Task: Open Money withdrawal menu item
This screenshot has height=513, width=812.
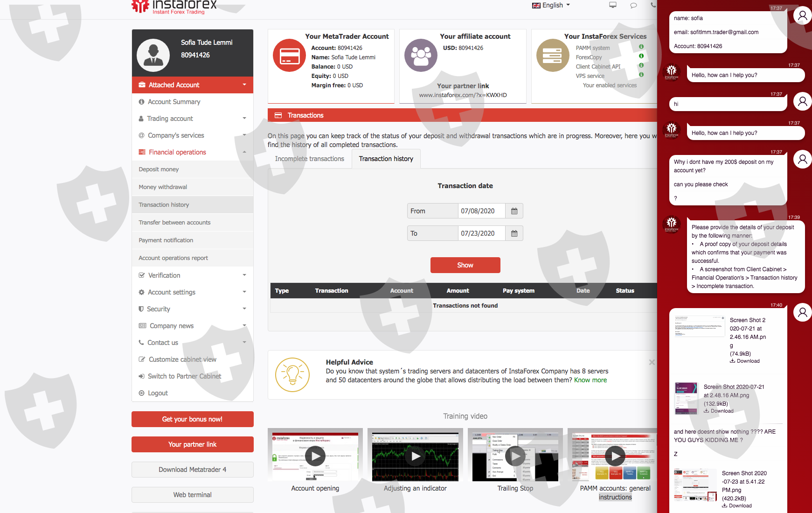Action: point(193,187)
